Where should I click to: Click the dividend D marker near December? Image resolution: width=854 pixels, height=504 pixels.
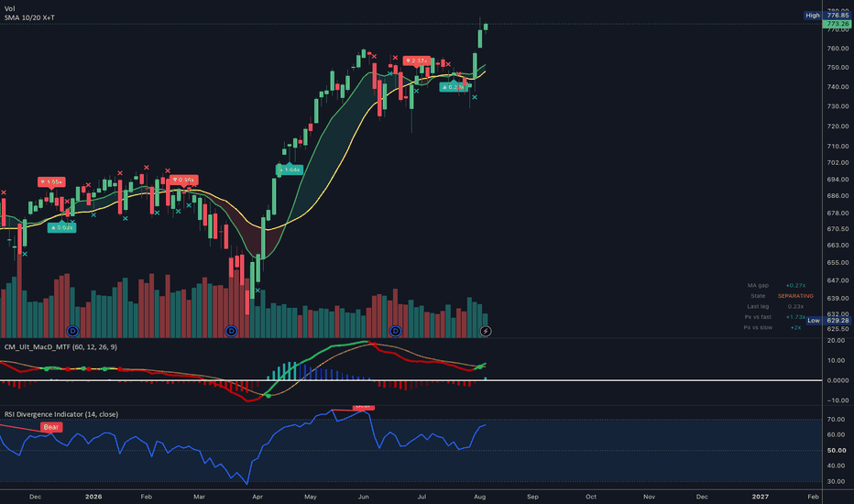tap(72, 331)
